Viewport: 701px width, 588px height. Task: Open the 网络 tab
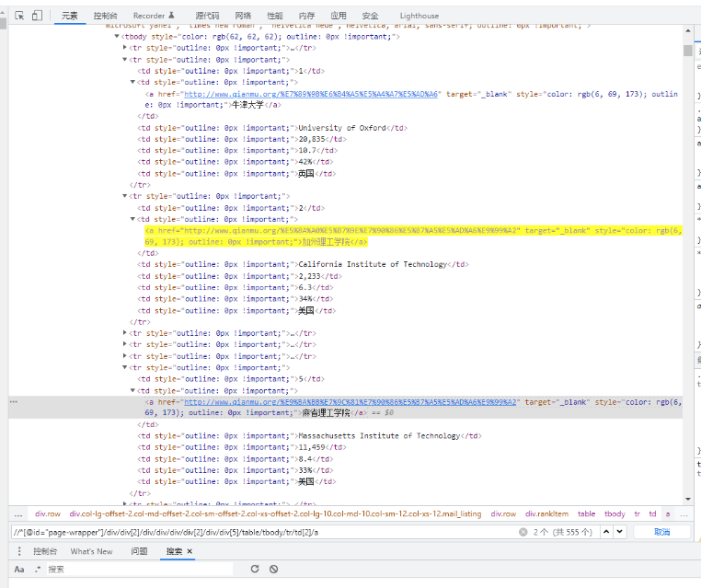click(243, 16)
